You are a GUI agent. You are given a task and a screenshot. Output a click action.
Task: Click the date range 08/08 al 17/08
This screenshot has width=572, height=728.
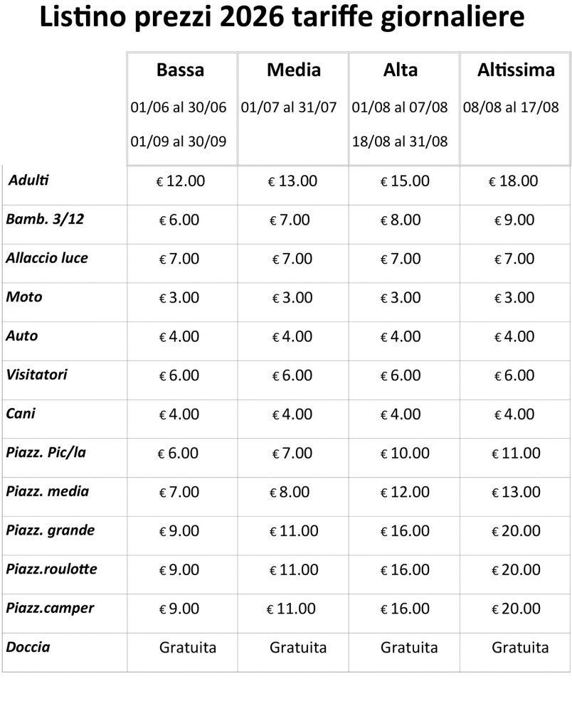[x=511, y=108]
